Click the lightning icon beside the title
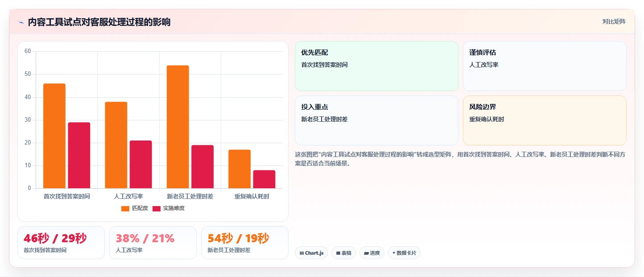Image resolution: width=644 pixels, height=277 pixels. pos(21,22)
